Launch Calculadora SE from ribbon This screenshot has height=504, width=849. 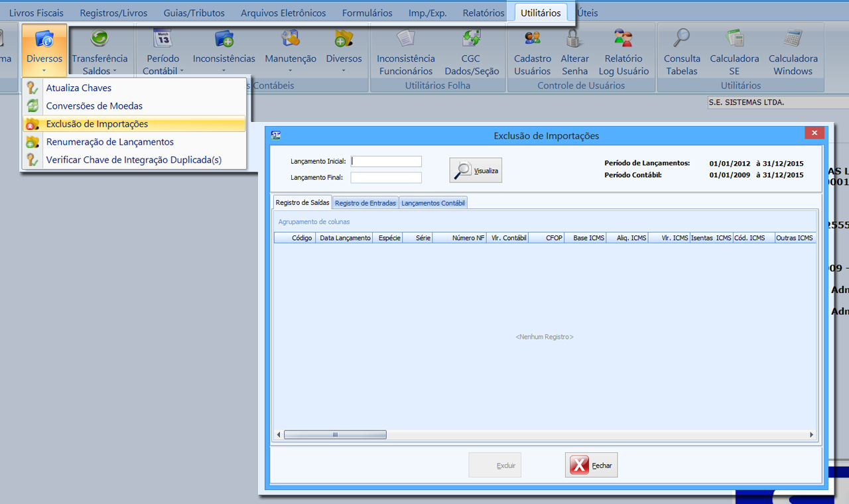click(734, 39)
